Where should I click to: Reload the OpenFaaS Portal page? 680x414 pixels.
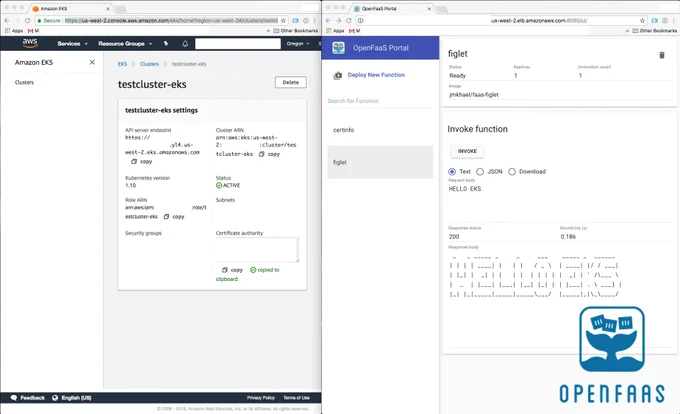coord(349,20)
